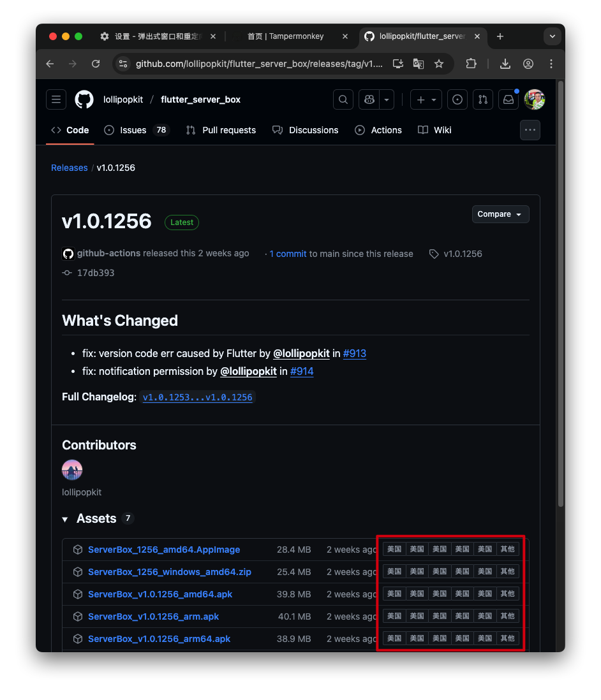This screenshot has height=700, width=601.
Task: Bookmark page with star icon
Action: coord(439,64)
